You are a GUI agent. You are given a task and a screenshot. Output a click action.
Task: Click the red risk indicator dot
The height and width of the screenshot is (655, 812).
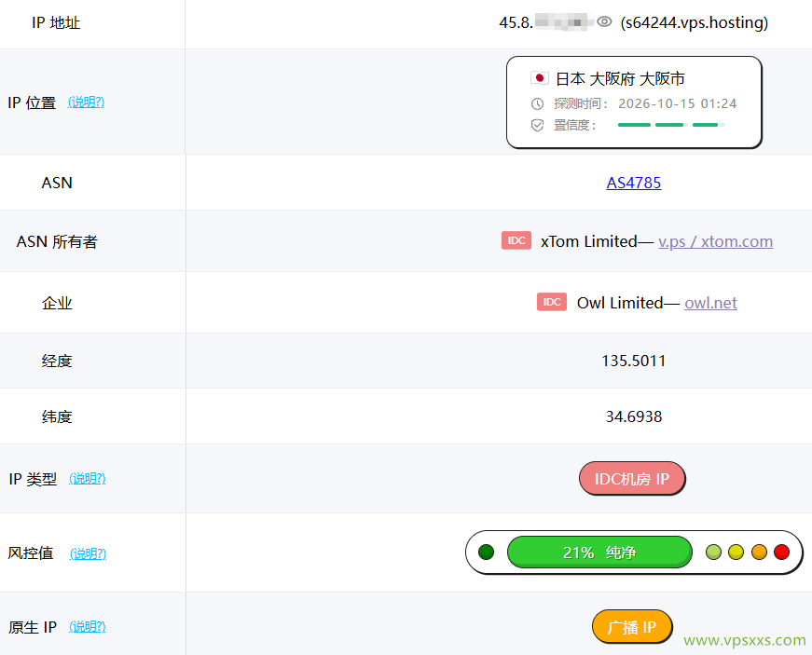pyautogui.click(x=781, y=552)
